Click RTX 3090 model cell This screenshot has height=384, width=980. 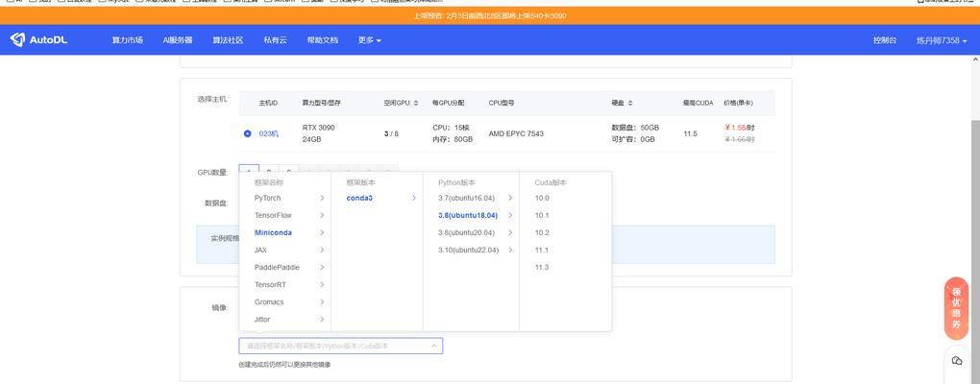[319, 128]
